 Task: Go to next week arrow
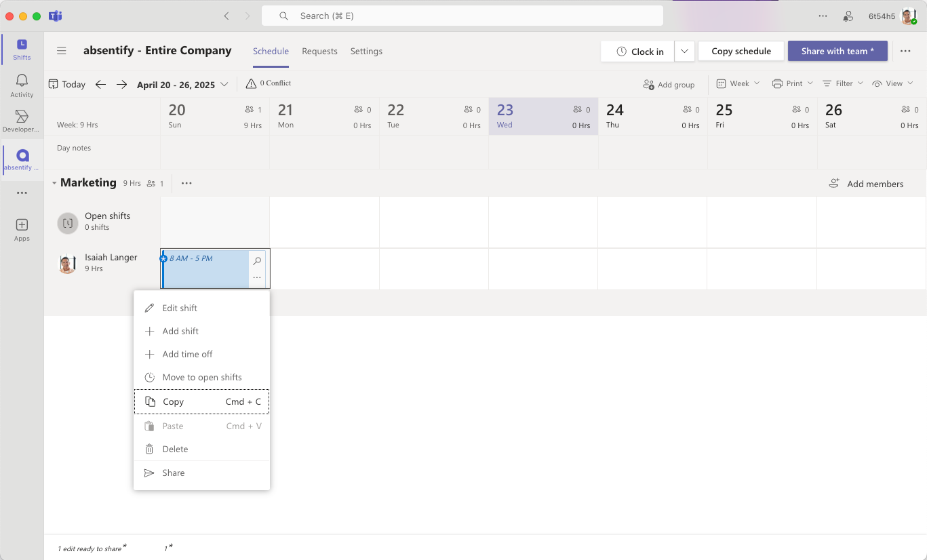click(x=121, y=84)
